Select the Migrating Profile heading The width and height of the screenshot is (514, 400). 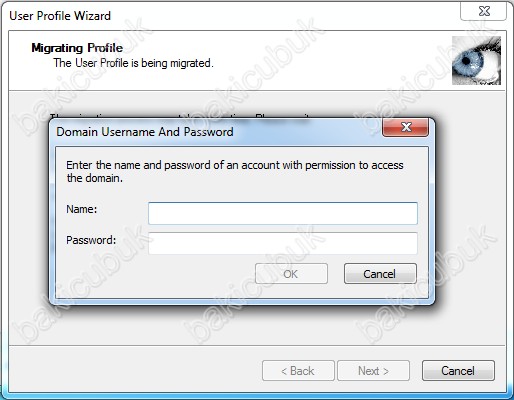77,48
